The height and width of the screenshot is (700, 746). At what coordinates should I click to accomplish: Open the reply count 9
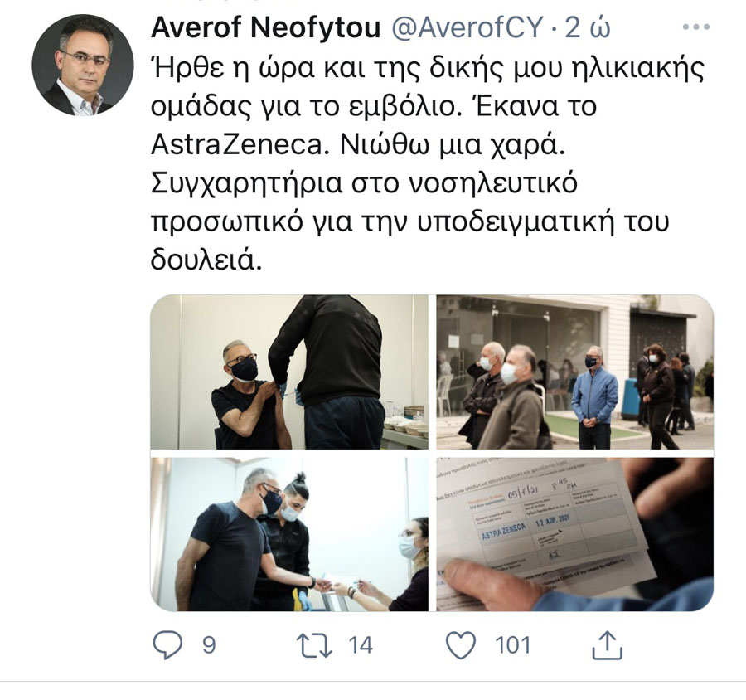point(209,645)
